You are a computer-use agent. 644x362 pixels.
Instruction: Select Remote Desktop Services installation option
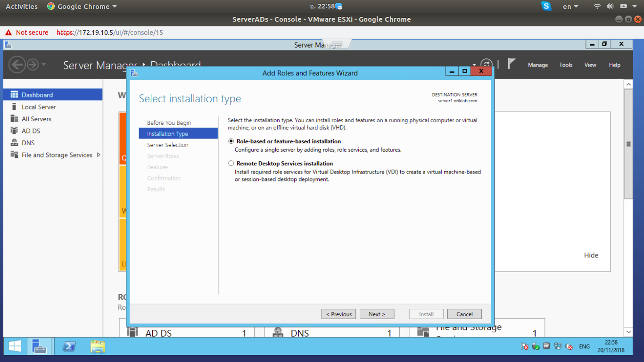231,163
